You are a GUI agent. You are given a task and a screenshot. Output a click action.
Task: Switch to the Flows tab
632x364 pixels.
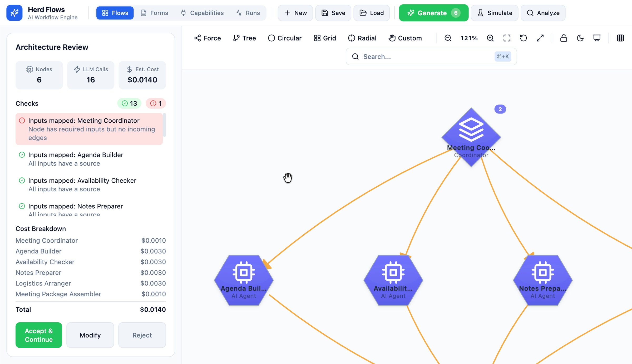tap(115, 13)
